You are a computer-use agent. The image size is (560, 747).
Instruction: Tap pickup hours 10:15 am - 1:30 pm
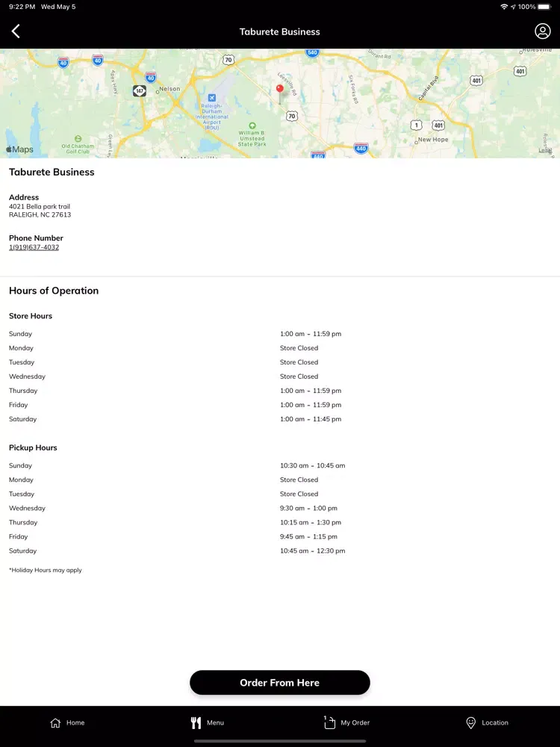[311, 523]
